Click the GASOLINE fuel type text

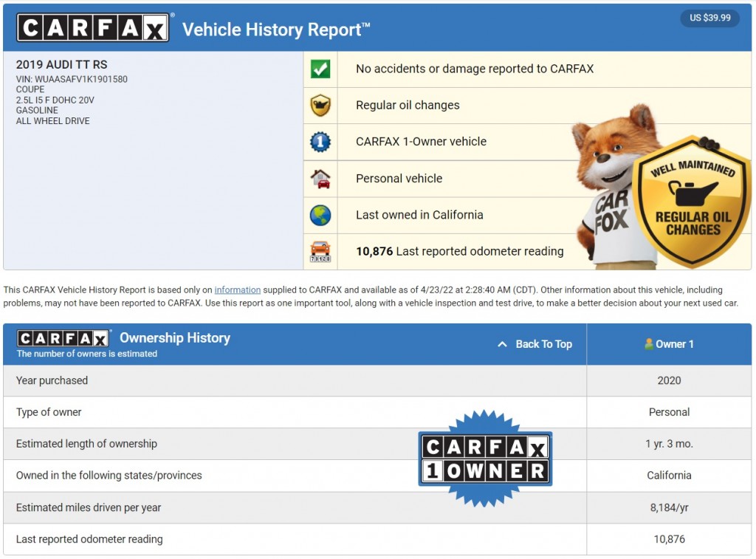[x=37, y=111]
